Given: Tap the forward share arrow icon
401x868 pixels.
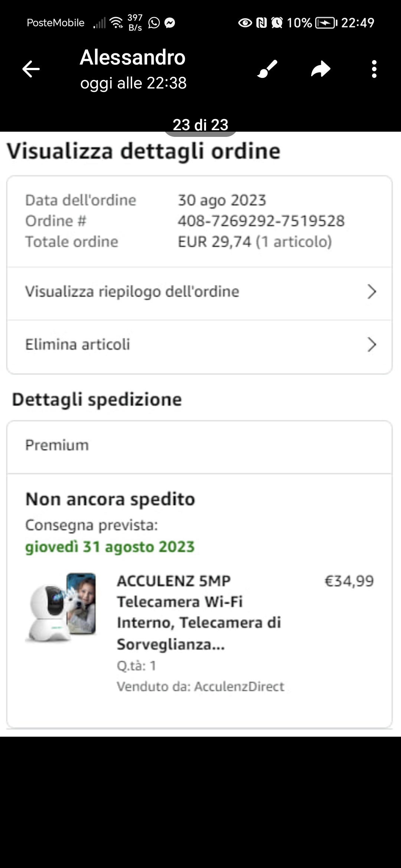Looking at the screenshot, I should (320, 69).
